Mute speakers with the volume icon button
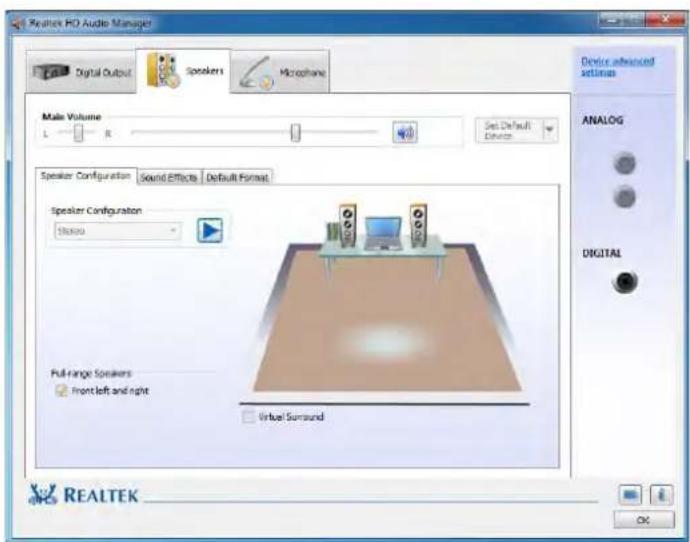690x542 pixels. click(x=405, y=132)
